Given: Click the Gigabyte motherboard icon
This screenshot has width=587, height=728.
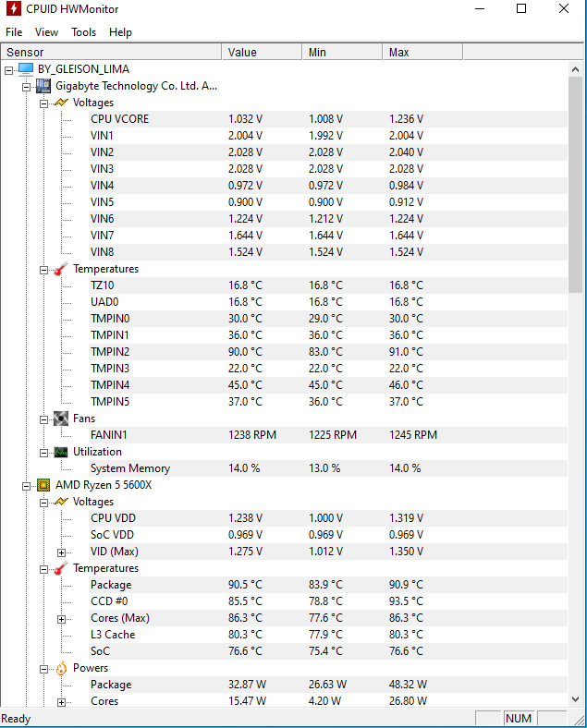Looking at the screenshot, I should (43, 86).
